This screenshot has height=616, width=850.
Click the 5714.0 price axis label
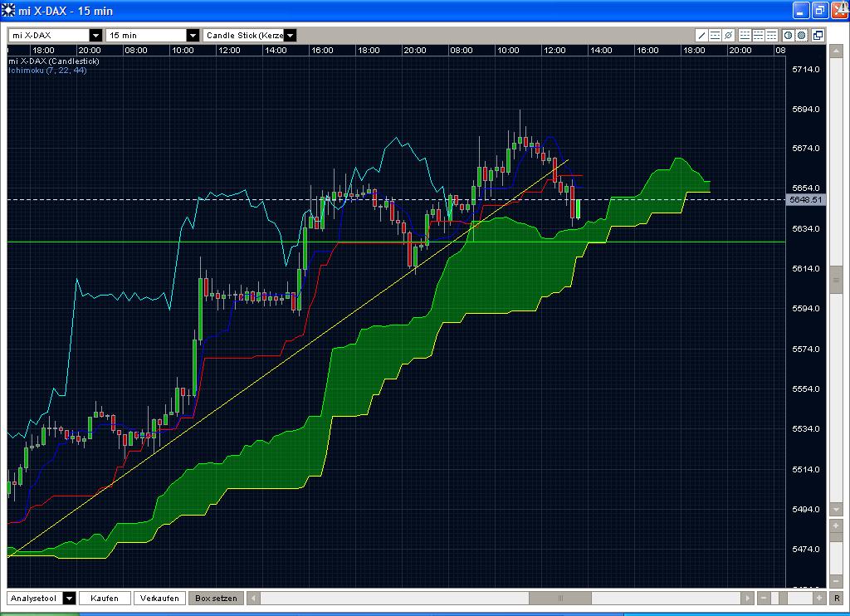coord(805,70)
